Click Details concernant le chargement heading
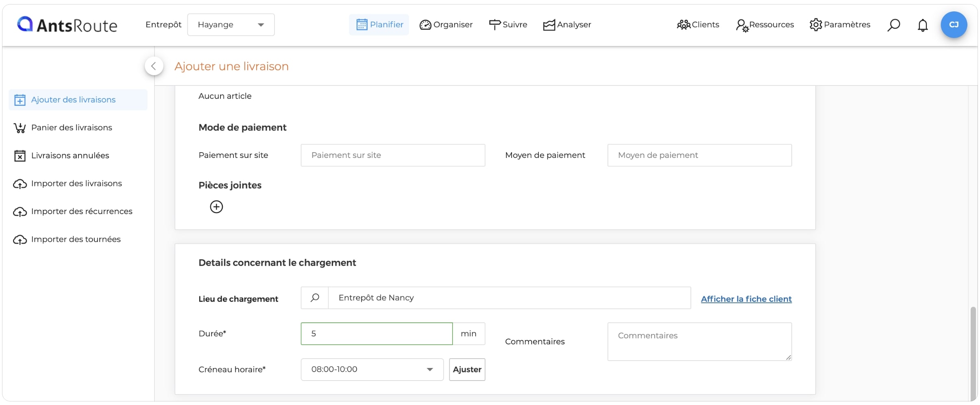The width and height of the screenshot is (980, 405). 277,263
